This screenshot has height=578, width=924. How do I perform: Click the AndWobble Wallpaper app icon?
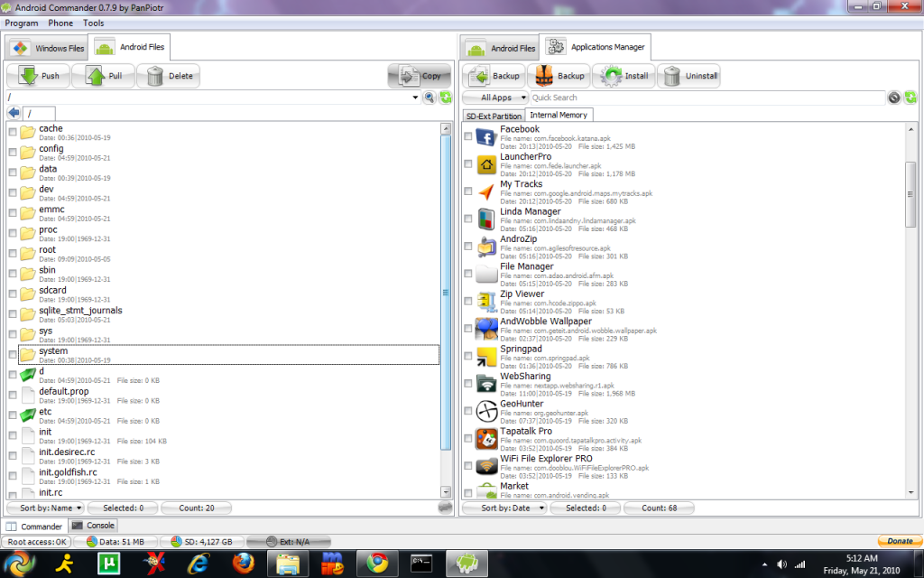coord(486,329)
